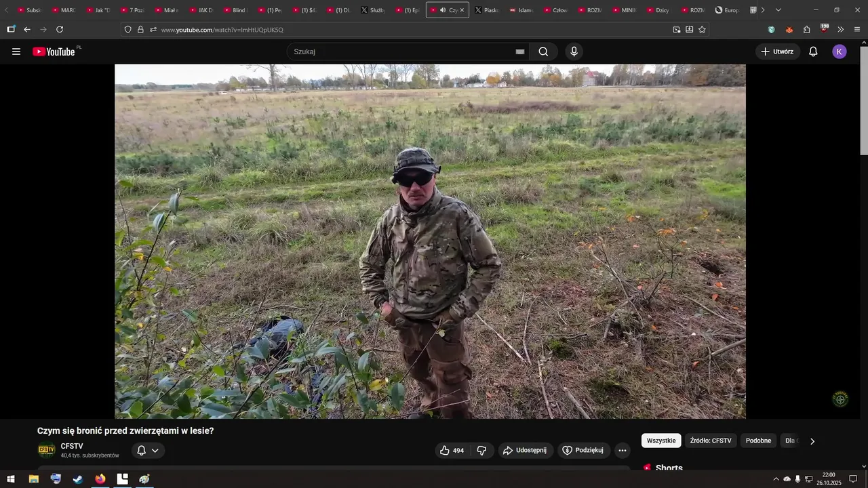The width and height of the screenshot is (868, 488).
Task: Switch to the Blind browser tab
Action: click(237, 10)
